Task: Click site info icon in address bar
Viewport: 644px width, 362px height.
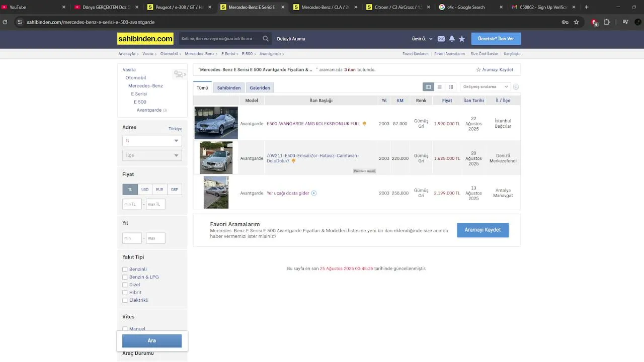Action: pos(20,22)
